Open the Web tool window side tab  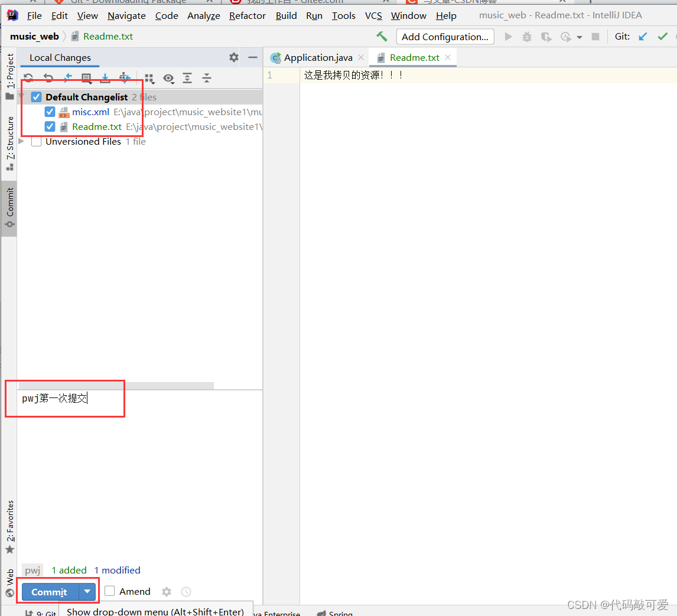9,583
